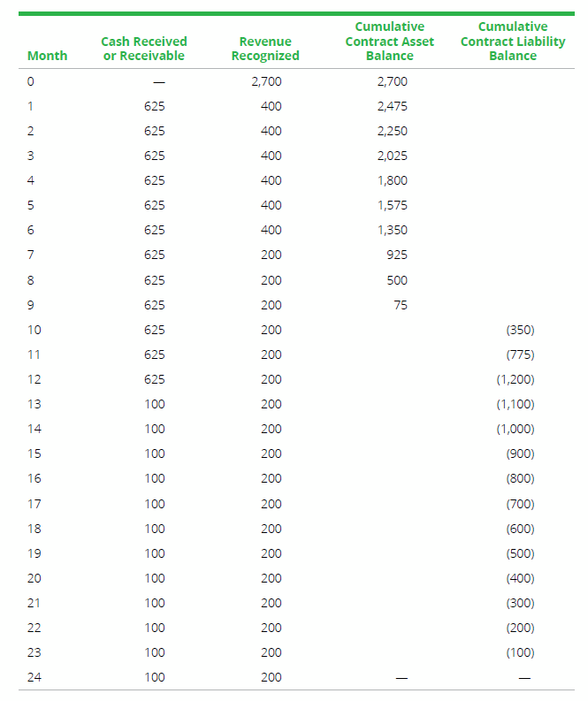Image resolution: width=588 pixels, height=701 pixels.
Task: Click the (350) contract liability balance cell
Action: (520, 330)
